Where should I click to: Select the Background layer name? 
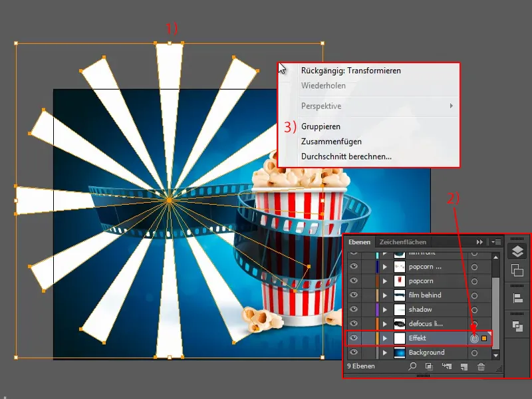(x=426, y=352)
